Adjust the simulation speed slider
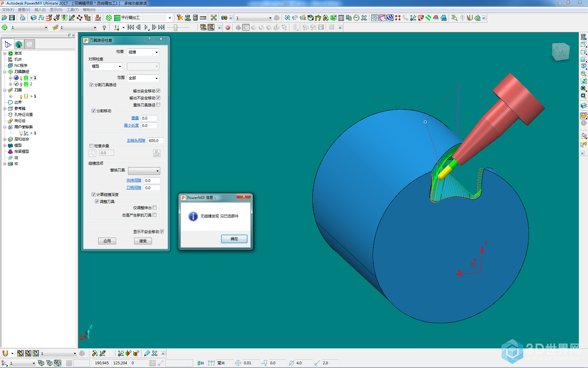Screen dimensions: 588x368 (x=175, y=28)
